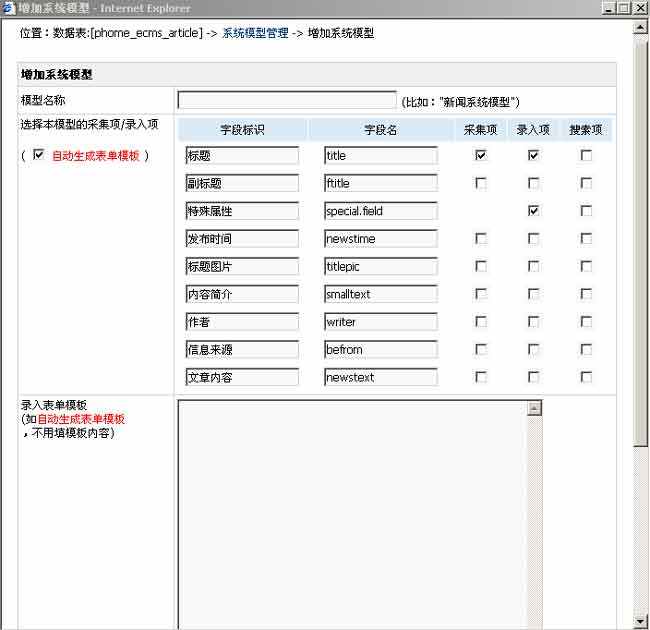Click the titlepic field name input
Viewport: 650px width, 630px height.
tap(380, 267)
